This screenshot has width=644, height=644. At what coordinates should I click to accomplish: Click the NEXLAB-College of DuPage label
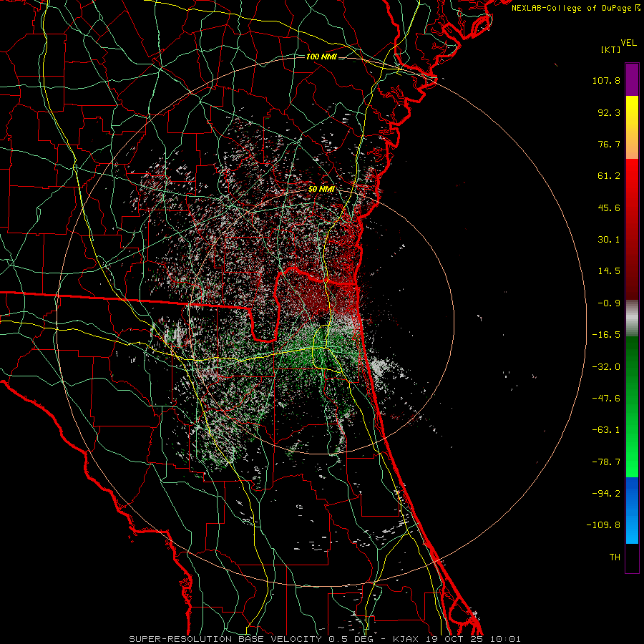(576, 8)
